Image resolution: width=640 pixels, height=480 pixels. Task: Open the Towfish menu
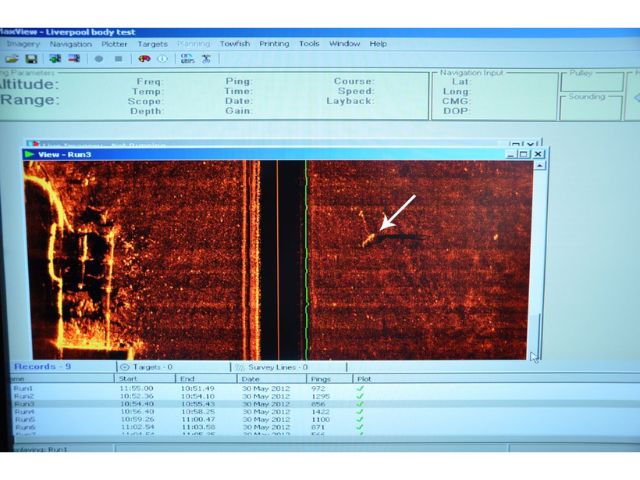pyautogui.click(x=235, y=44)
